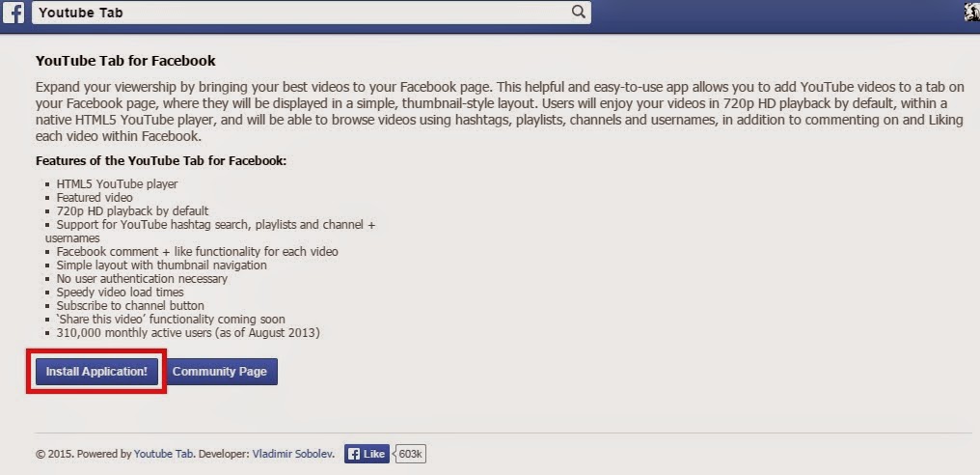Click the Install Application! button
The width and height of the screenshot is (980, 475).
[96, 371]
